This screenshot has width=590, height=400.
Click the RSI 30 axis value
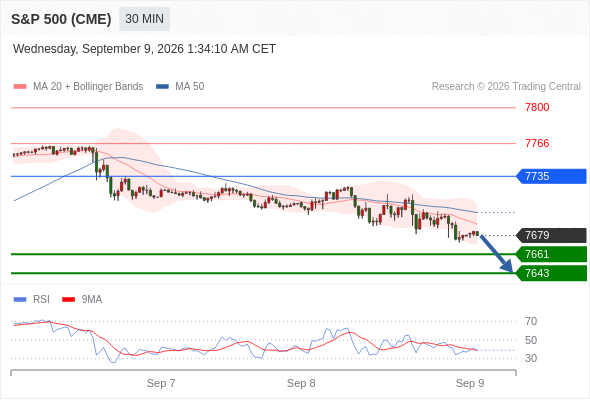coord(531,358)
